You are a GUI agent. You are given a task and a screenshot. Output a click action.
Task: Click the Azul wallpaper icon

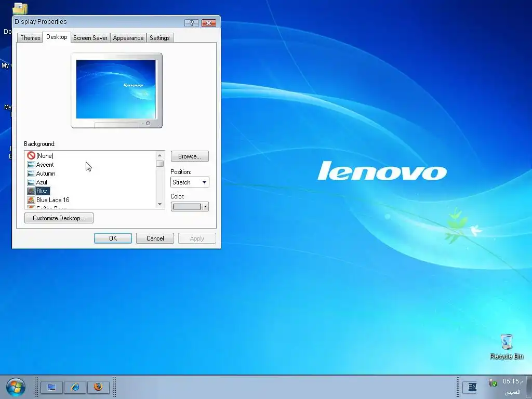pos(31,182)
